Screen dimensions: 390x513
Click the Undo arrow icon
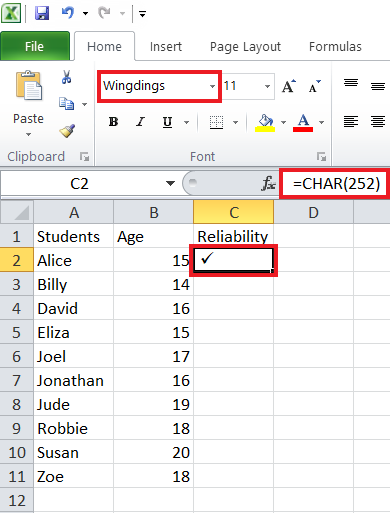click(x=68, y=13)
